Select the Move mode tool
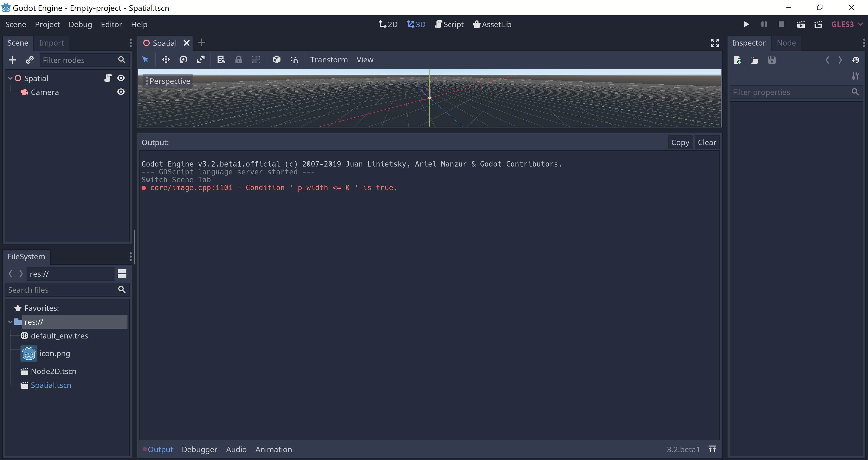Screen dimensions: 868x460 coord(165,59)
